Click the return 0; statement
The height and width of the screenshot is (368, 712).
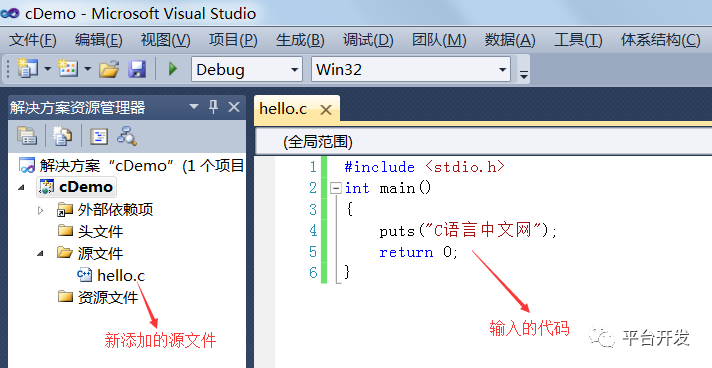tap(419, 252)
